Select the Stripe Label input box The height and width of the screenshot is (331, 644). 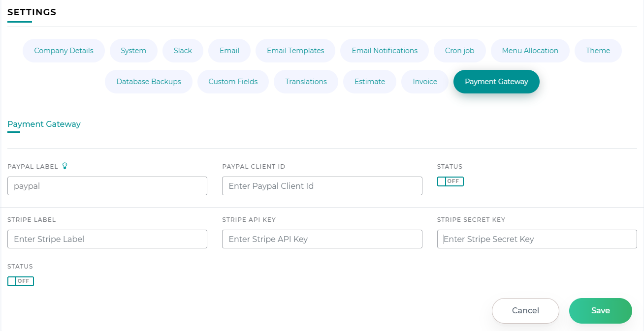pyautogui.click(x=107, y=239)
